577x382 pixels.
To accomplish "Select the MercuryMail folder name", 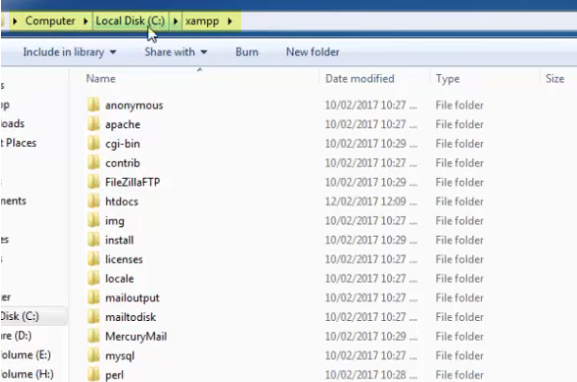I will (136, 337).
